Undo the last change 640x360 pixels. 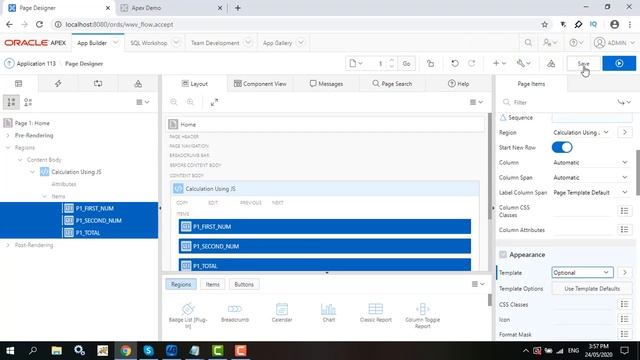[x=455, y=64]
